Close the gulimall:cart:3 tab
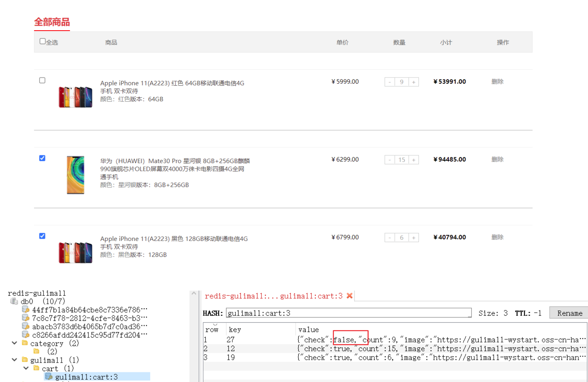The height and width of the screenshot is (382, 588). (x=349, y=296)
